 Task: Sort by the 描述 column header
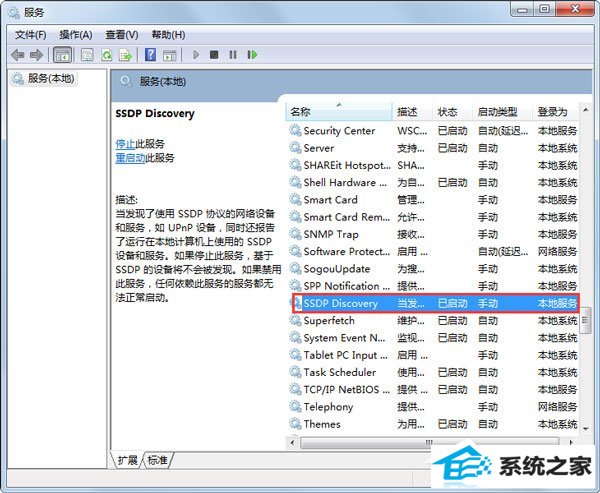(x=412, y=111)
